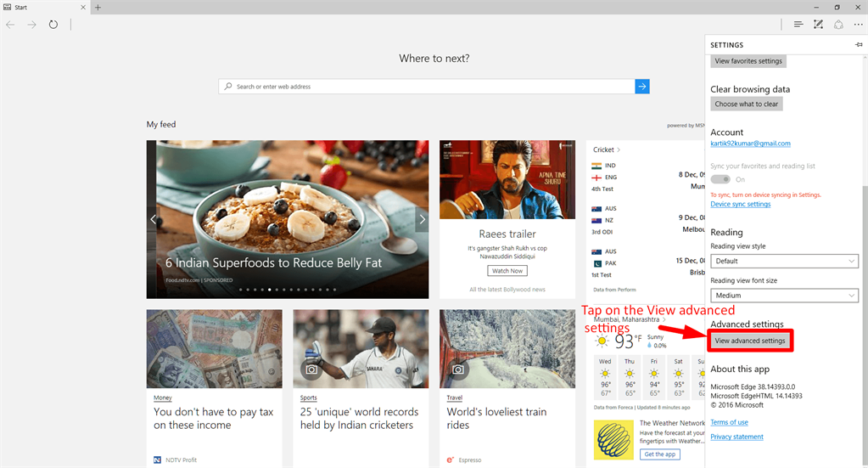Toggle sync favorites and reading list
This screenshot has width=868, height=468.
click(720, 179)
